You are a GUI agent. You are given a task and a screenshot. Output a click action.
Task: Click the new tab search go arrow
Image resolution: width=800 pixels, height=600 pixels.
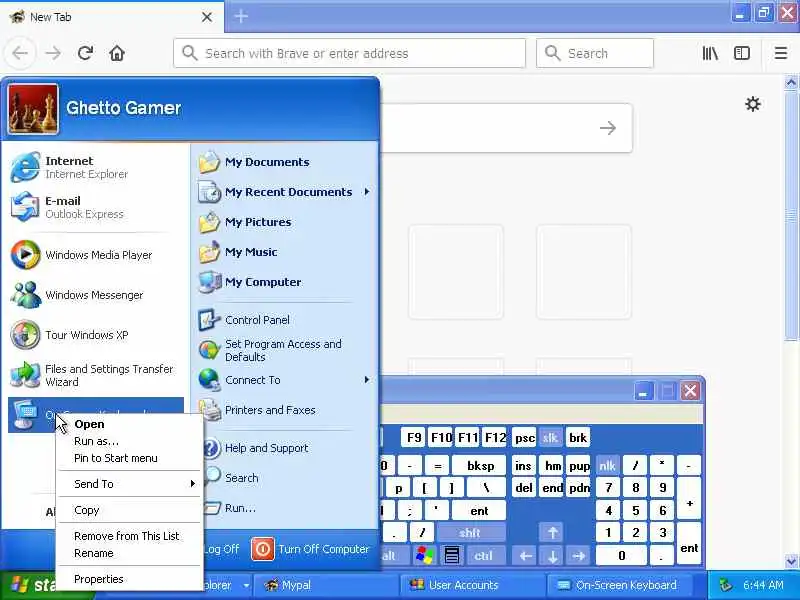[607, 128]
